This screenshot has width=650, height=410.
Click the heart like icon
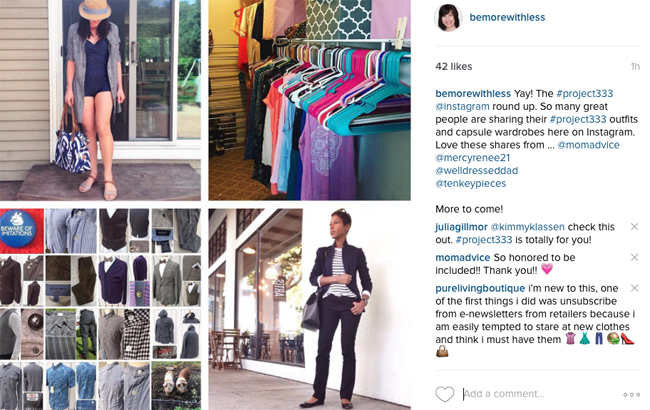click(x=445, y=394)
